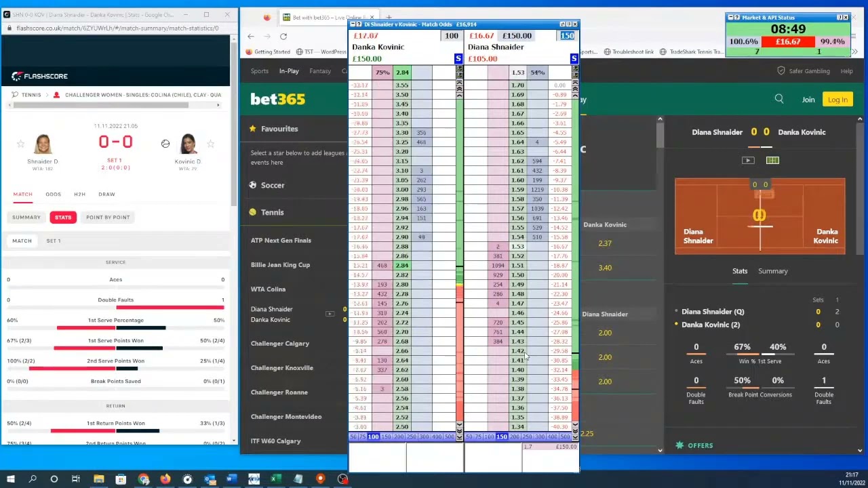Favourite Kovinic D. star on Flashscore
Image resolution: width=868 pixels, height=488 pixels.
210,144
